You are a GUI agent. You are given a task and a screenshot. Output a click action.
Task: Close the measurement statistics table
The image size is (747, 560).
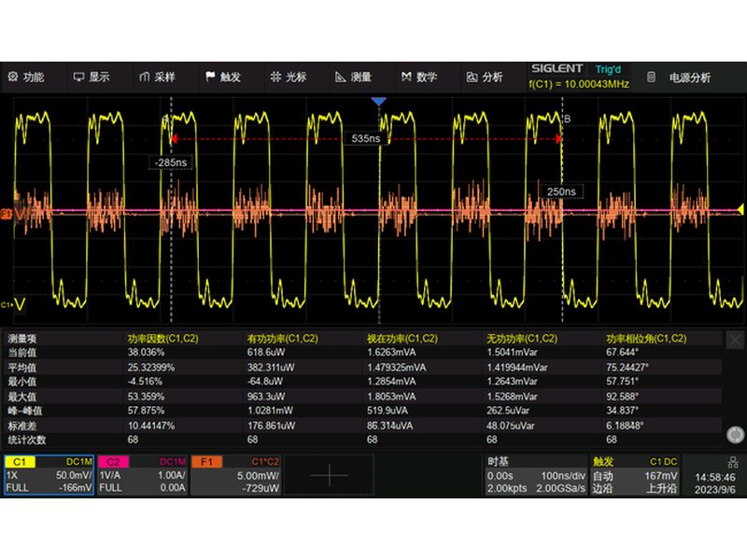[x=735, y=341]
